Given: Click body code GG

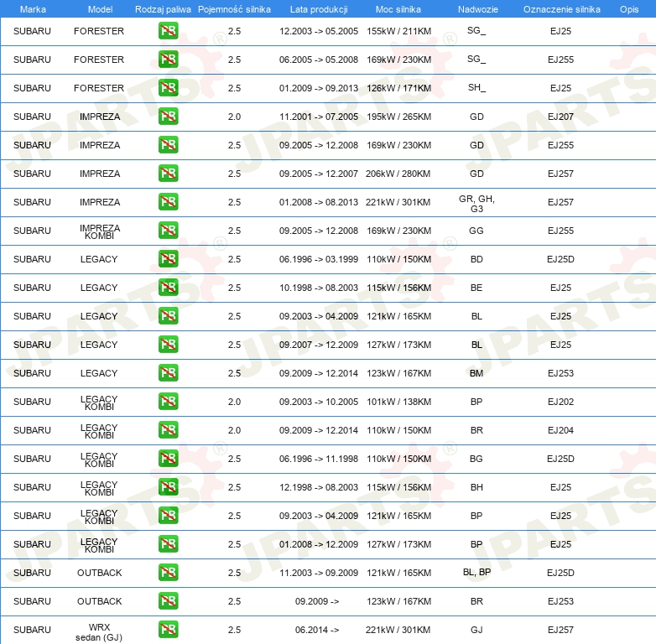Looking at the screenshot, I should (476, 231).
